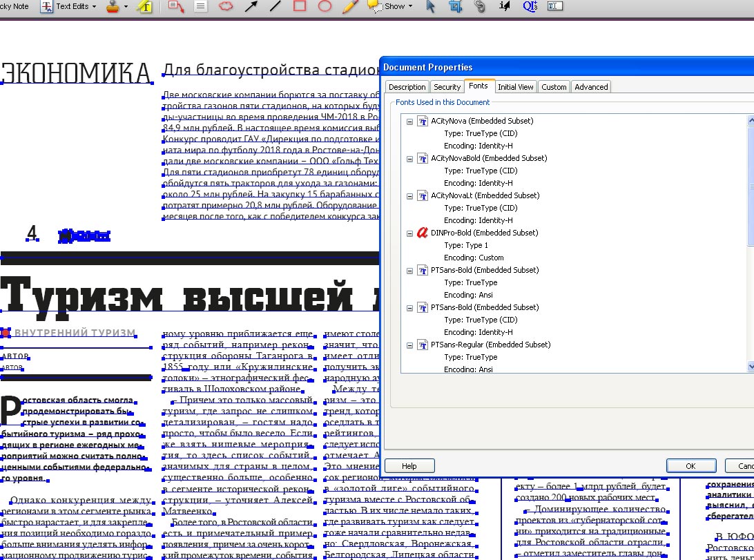
Task: Select the Text Edits tool icon
Action: coord(46,7)
